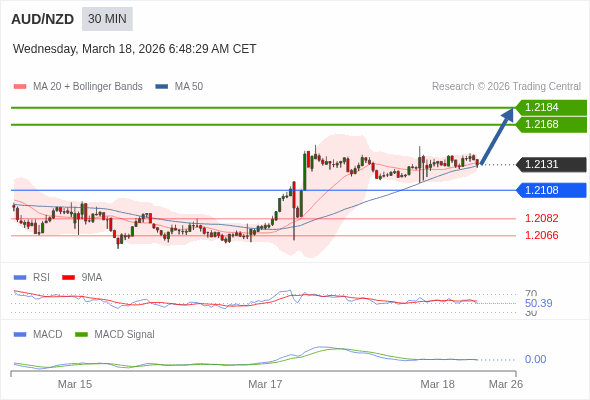
Task: Click the blue 1.2108 pivot price tag
Action: click(x=551, y=190)
